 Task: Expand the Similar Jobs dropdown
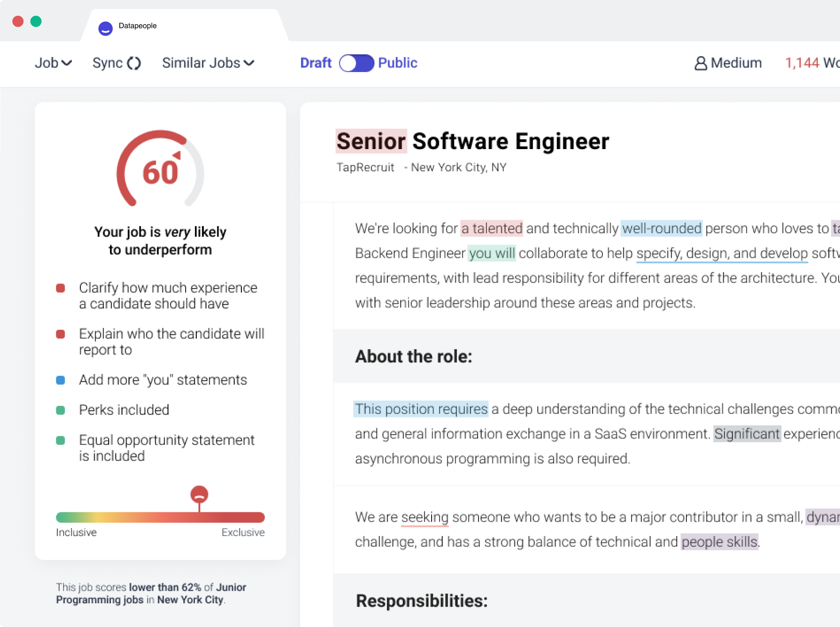click(207, 63)
